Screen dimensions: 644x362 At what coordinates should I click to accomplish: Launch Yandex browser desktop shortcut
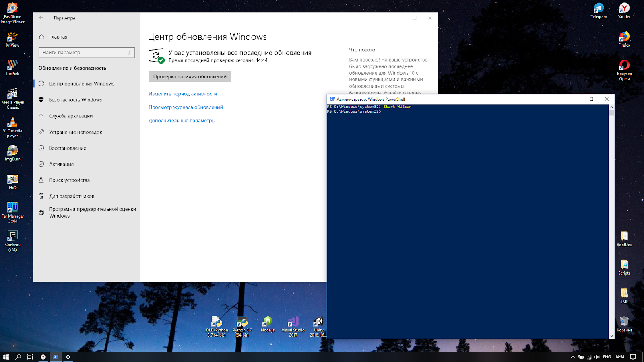[624, 11]
